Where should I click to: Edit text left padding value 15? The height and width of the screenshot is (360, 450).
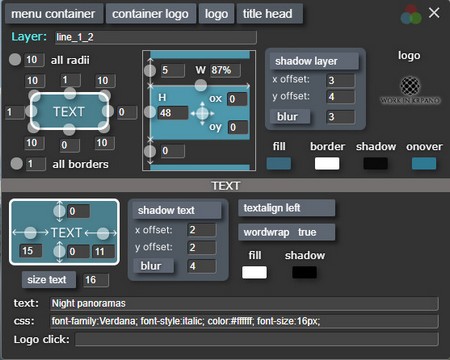(x=31, y=251)
